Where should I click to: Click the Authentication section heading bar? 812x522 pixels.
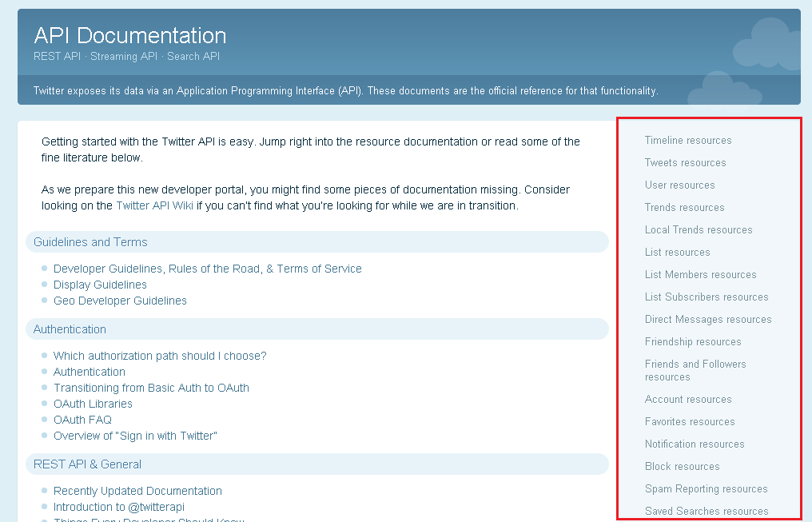pyautogui.click(x=317, y=329)
